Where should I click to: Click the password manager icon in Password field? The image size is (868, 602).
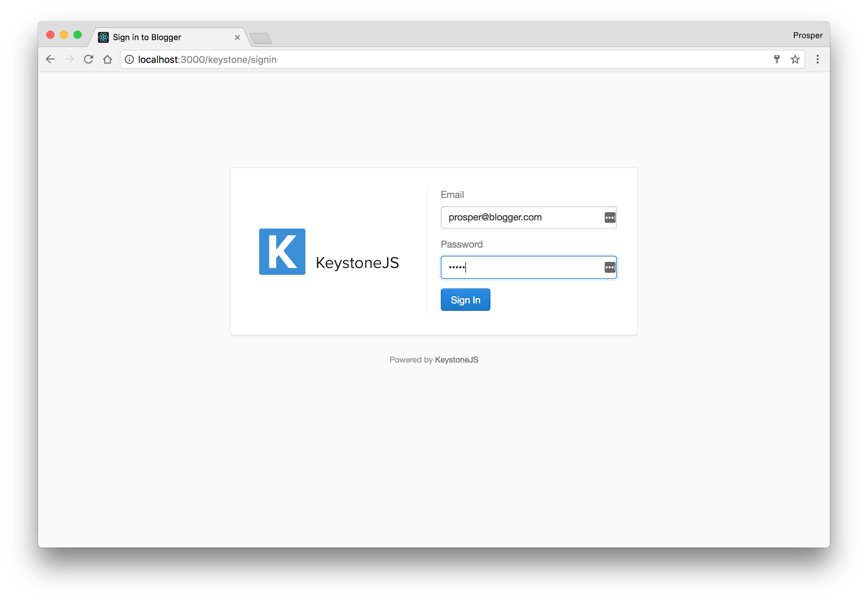coord(610,267)
